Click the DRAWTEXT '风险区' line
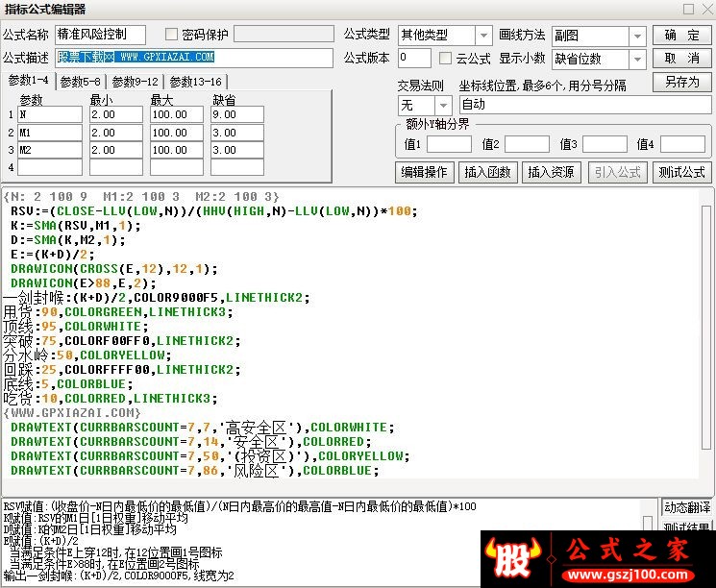Image resolution: width=716 pixels, height=588 pixels. (x=194, y=471)
